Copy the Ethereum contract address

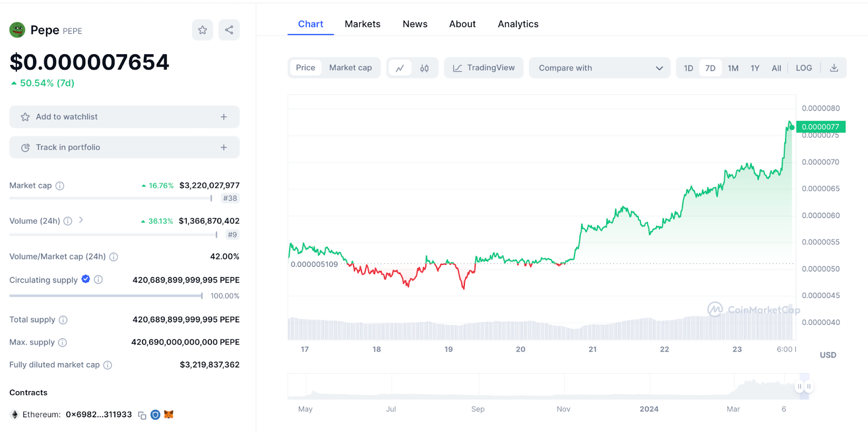pos(142,415)
